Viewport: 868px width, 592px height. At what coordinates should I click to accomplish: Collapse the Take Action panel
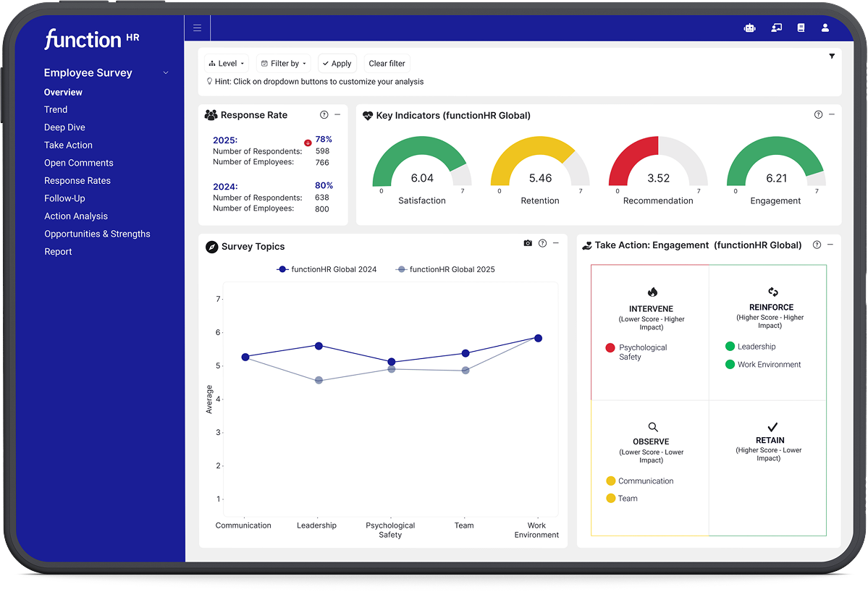tap(830, 245)
